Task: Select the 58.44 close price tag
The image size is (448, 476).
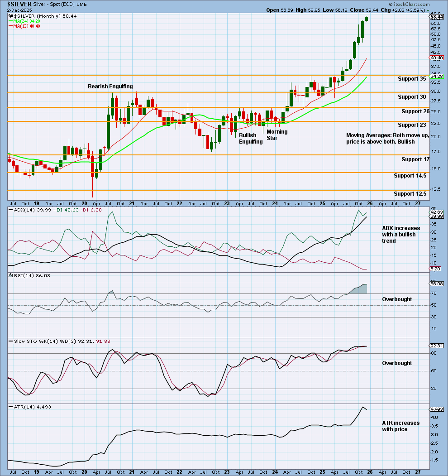Action: [437, 17]
